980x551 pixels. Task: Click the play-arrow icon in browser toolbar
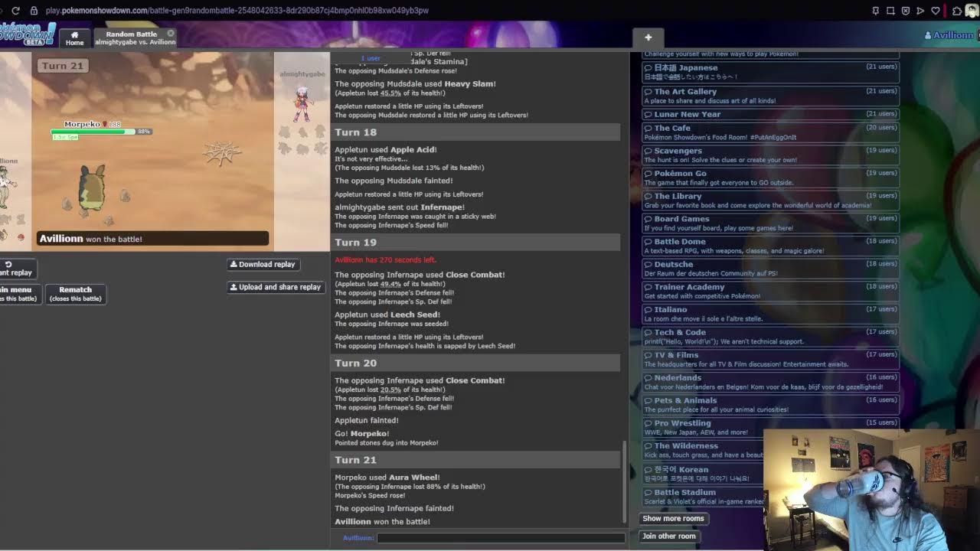tap(920, 11)
